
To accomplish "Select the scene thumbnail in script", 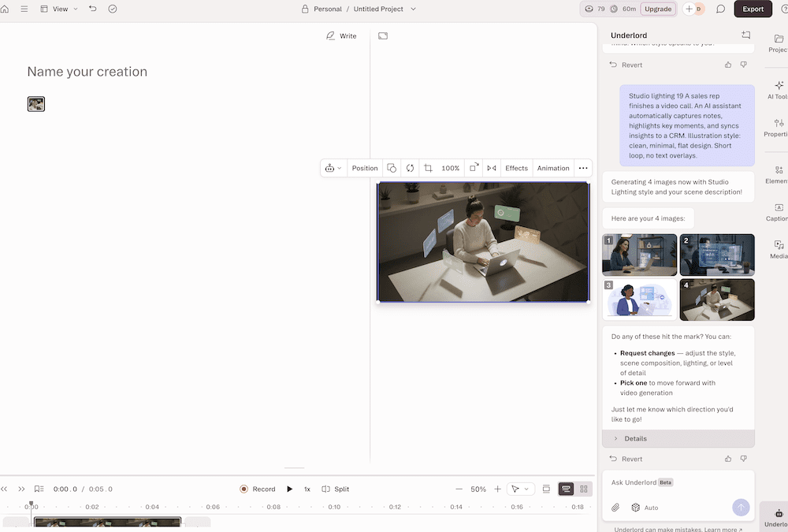I will tap(36, 104).
